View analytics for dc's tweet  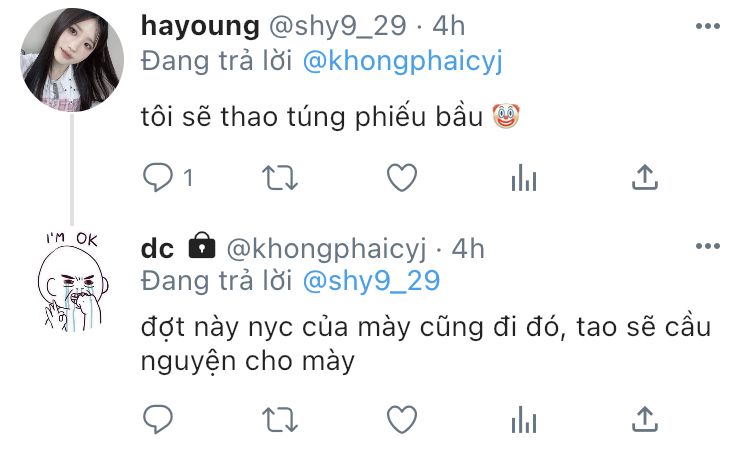click(x=524, y=420)
